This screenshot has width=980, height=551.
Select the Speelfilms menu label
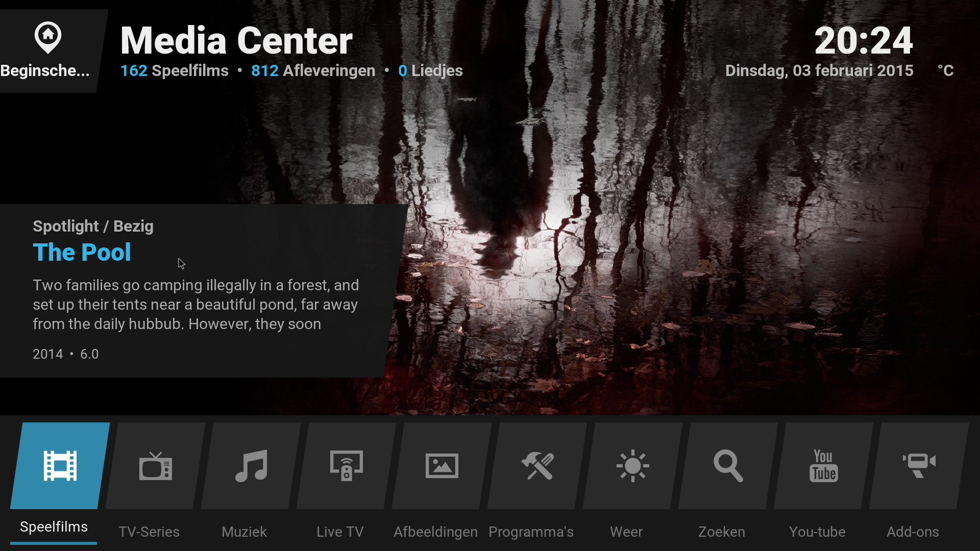point(54,527)
